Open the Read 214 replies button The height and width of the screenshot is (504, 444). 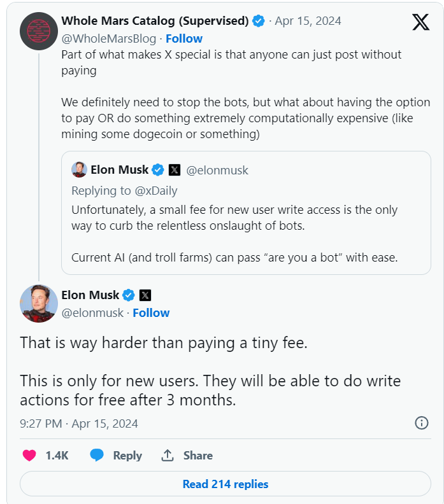pyautogui.click(x=226, y=484)
